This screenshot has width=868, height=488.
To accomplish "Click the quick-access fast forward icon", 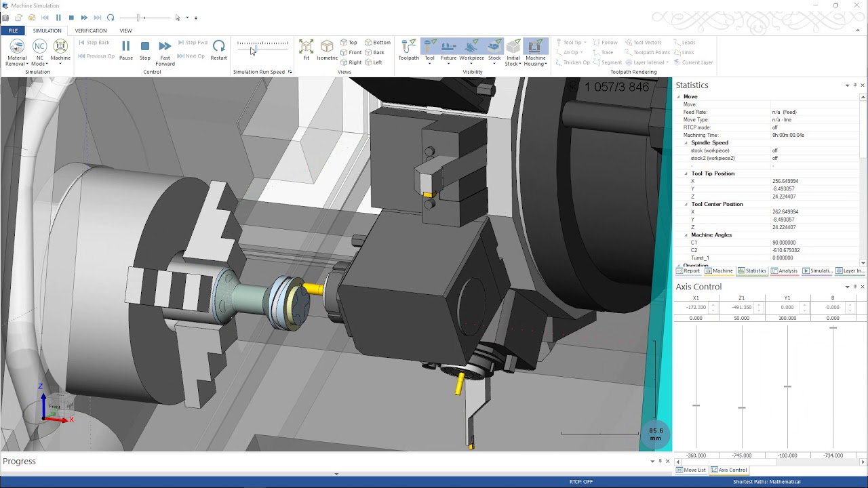I will coord(84,18).
